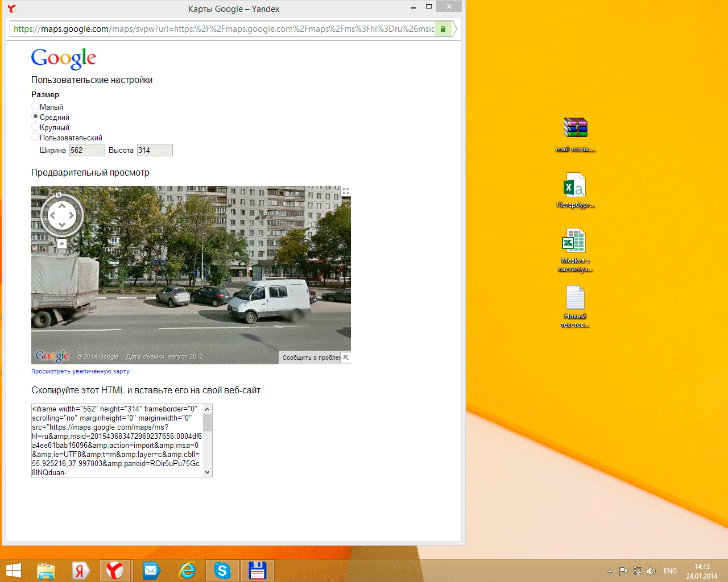Screen dimensions: 728x582
Task: Pan Street View right with compass arrow
Action: coord(72,215)
